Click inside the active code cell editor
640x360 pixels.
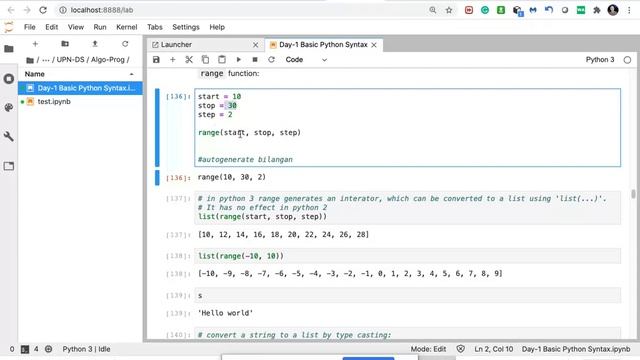(x=407, y=128)
